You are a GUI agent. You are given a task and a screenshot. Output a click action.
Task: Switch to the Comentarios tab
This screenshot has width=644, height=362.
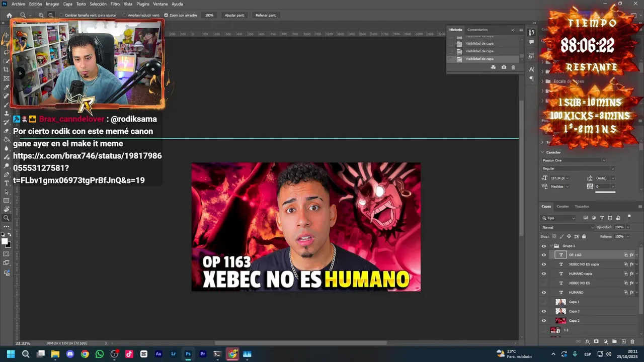[477, 30]
